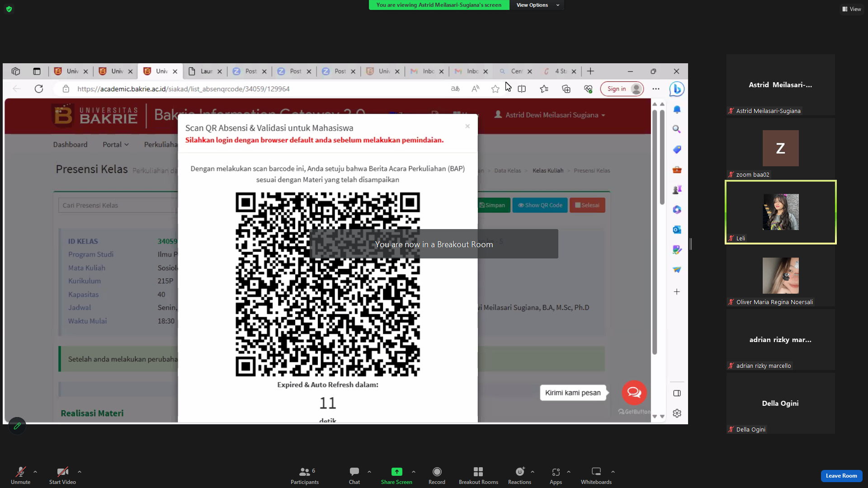Expand audio options arrow next to Unmute
This screenshot has height=488, width=868.
click(x=35, y=472)
